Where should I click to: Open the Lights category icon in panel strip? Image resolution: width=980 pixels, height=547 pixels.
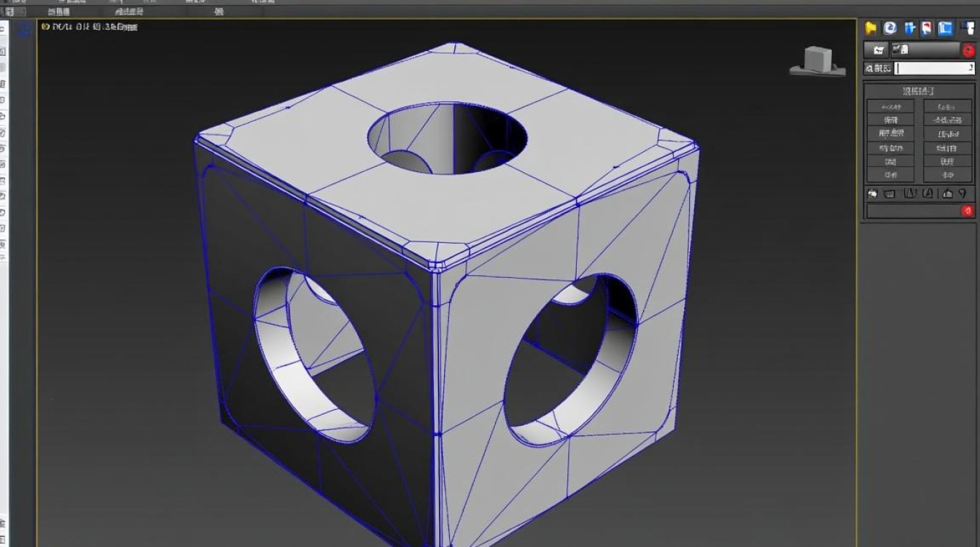tap(911, 194)
